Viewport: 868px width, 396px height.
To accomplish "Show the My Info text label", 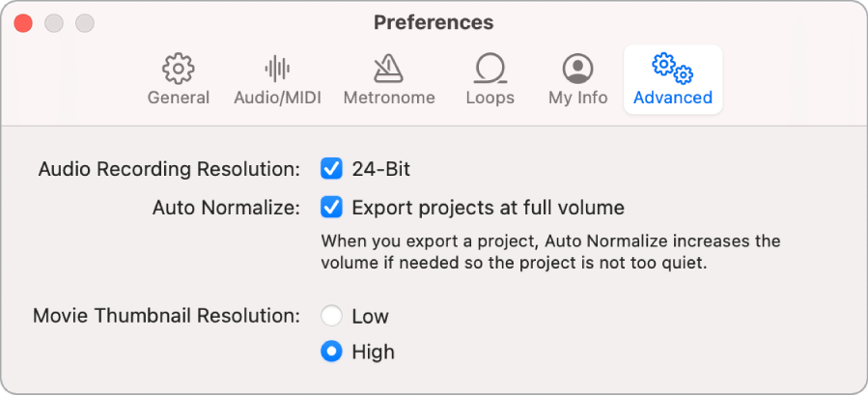I will [x=577, y=98].
